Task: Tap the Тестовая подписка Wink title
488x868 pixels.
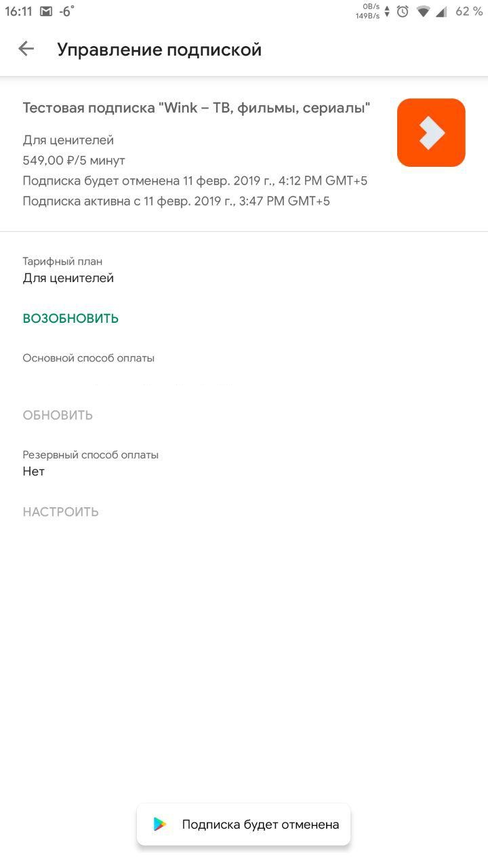Action: [197, 108]
